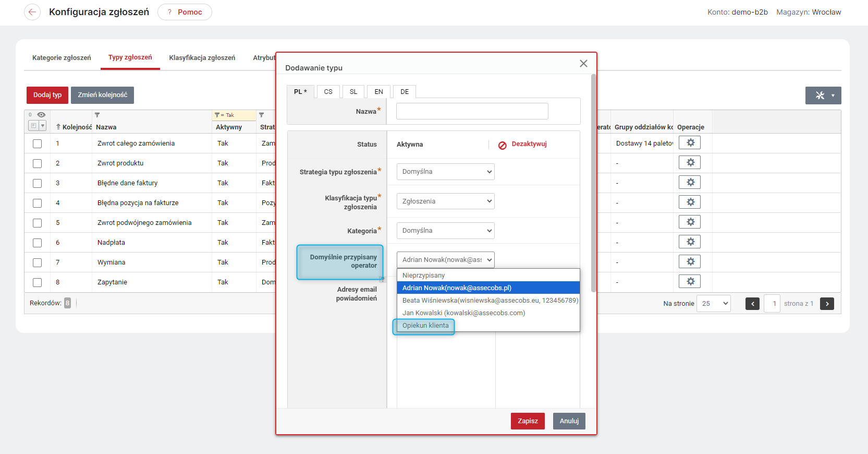This screenshot has height=454, width=868.
Task: Collapse the Domyślnie przypisany operator dropdown
Action: [x=446, y=260]
